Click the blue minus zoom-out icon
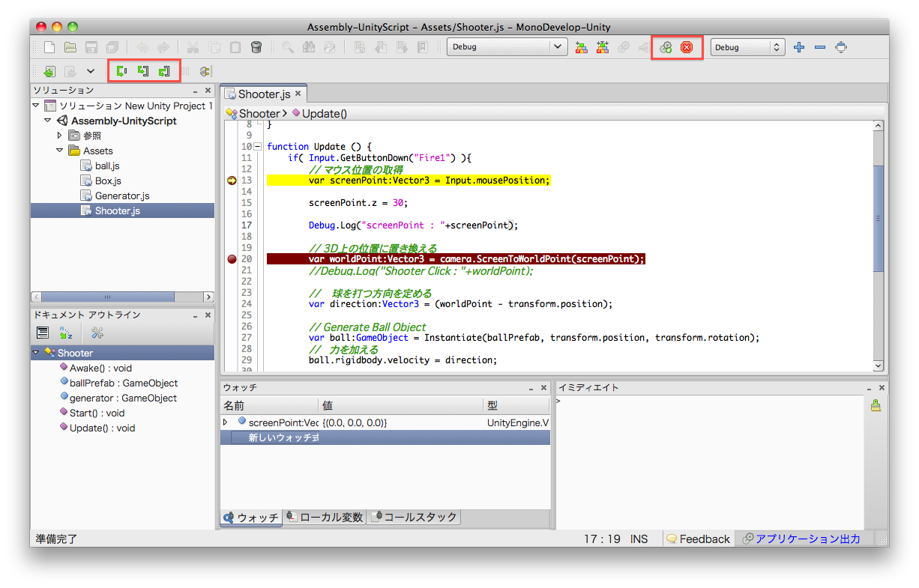Viewport: 919px width, 588px height. 820,47
